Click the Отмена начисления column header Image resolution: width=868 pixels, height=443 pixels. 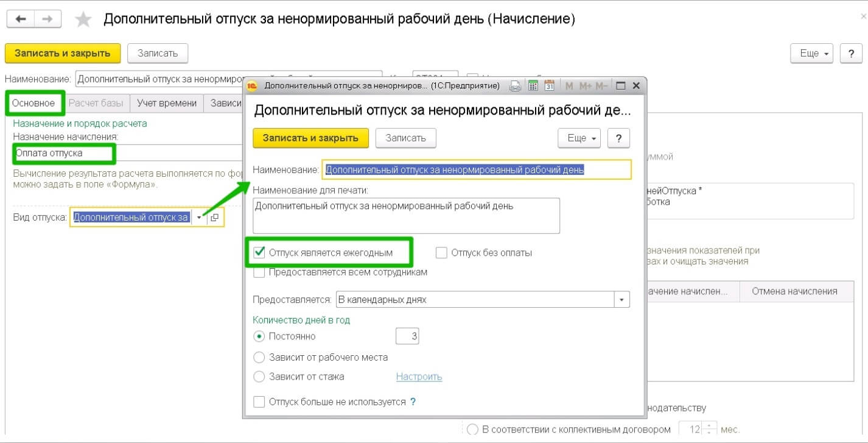point(794,291)
